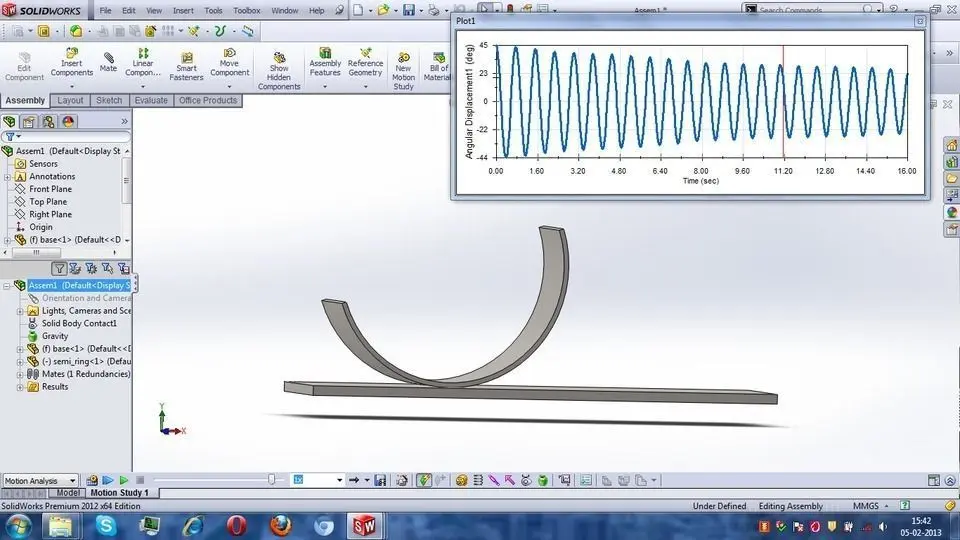Open the Animation Wizard icon

pos(402,481)
